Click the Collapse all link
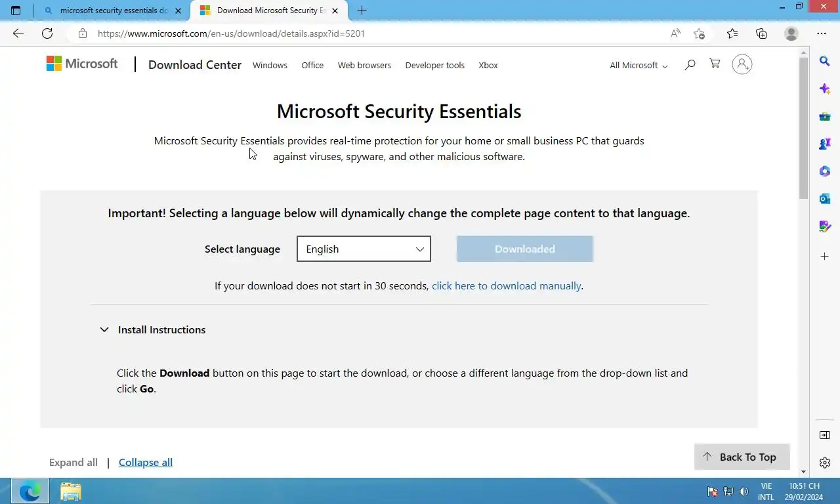Image resolution: width=840 pixels, height=504 pixels. (146, 462)
